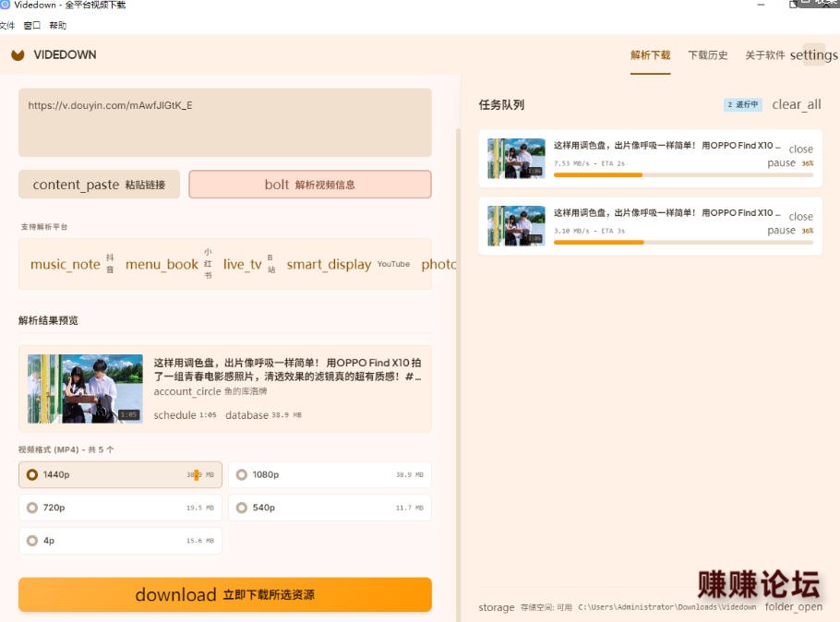Open the 帮助 menu
Image resolution: width=840 pixels, height=622 pixels.
pos(58,25)
